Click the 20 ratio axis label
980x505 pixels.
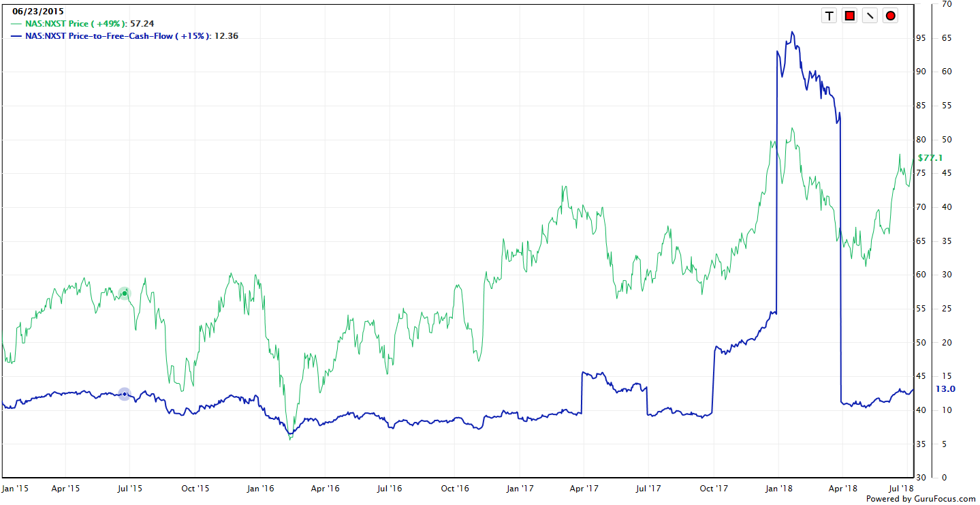947,342
